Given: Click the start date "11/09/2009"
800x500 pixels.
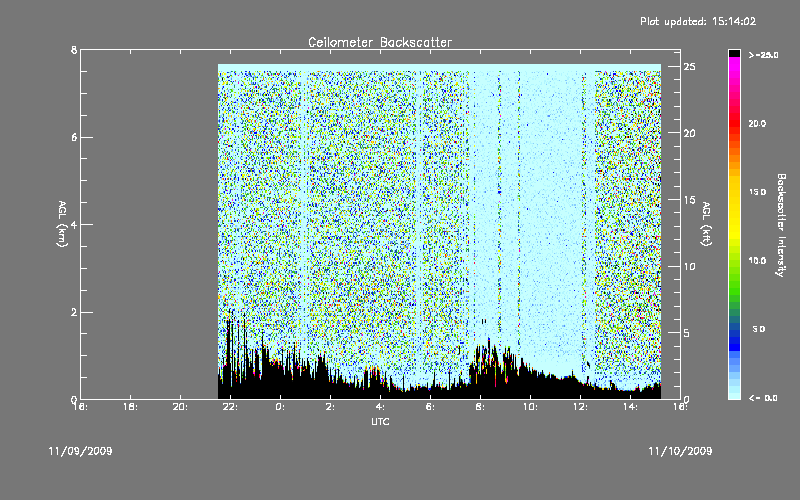Looking at the screenshot, I should pos(80,451).
